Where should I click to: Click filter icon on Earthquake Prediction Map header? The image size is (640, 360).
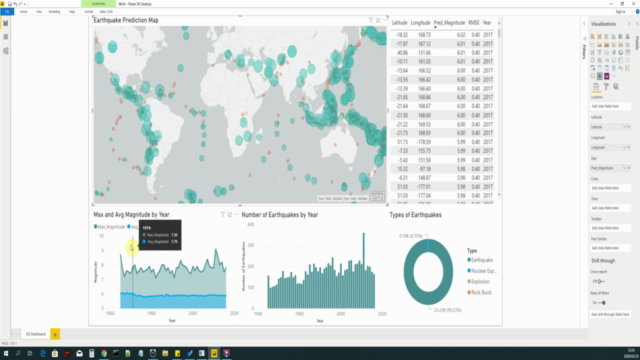pyautogui.click(x=371, y=20)
